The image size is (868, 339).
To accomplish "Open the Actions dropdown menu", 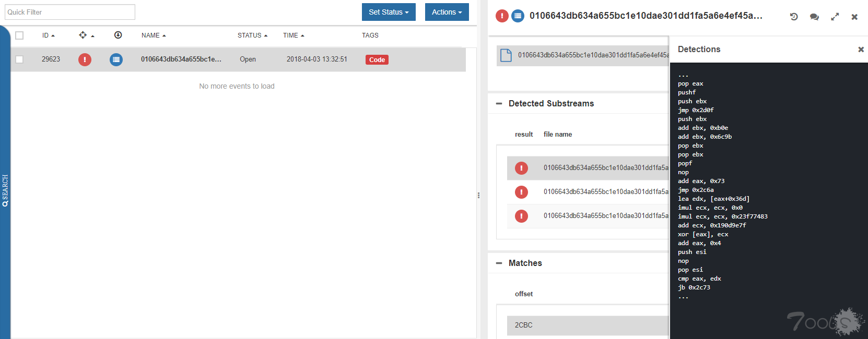I will 447,12.
